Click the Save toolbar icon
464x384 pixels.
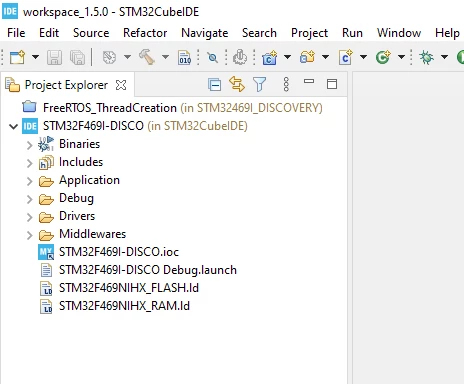(x=54, y=57)
